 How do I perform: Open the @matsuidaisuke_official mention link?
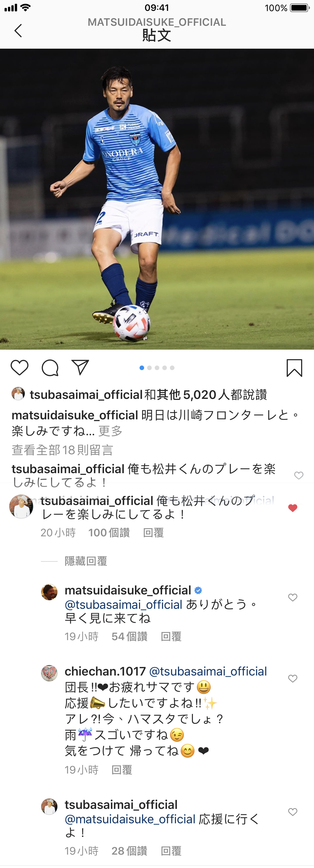(x=130, y=819)
